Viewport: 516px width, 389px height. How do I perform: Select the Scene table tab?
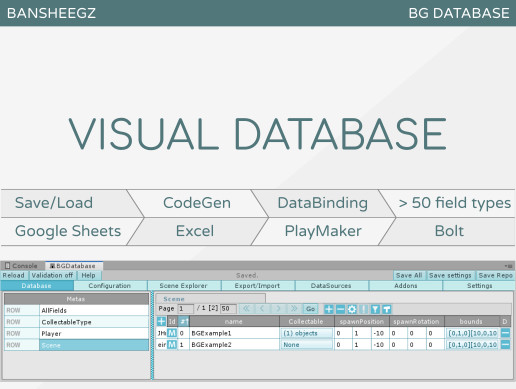tap(210, 299)
